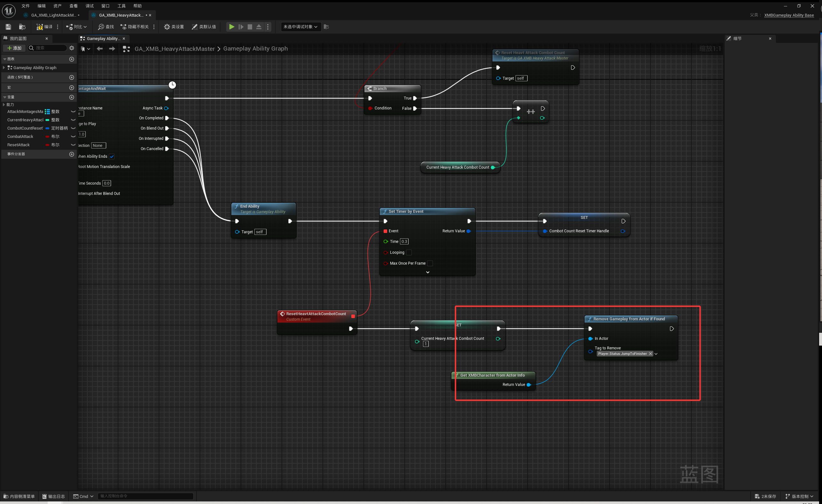The image size is (822, 504).
Task: Click the 添加 (Add) button
Action: point(14,48)
